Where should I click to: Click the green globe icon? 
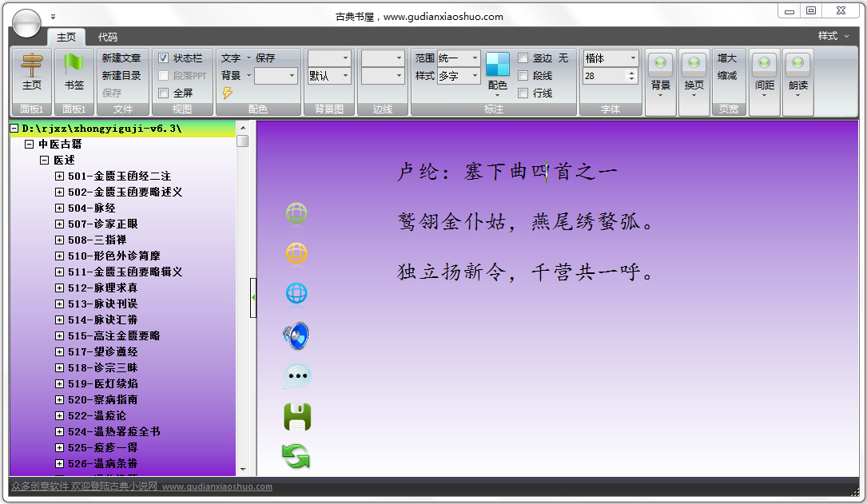coord(297,213)
